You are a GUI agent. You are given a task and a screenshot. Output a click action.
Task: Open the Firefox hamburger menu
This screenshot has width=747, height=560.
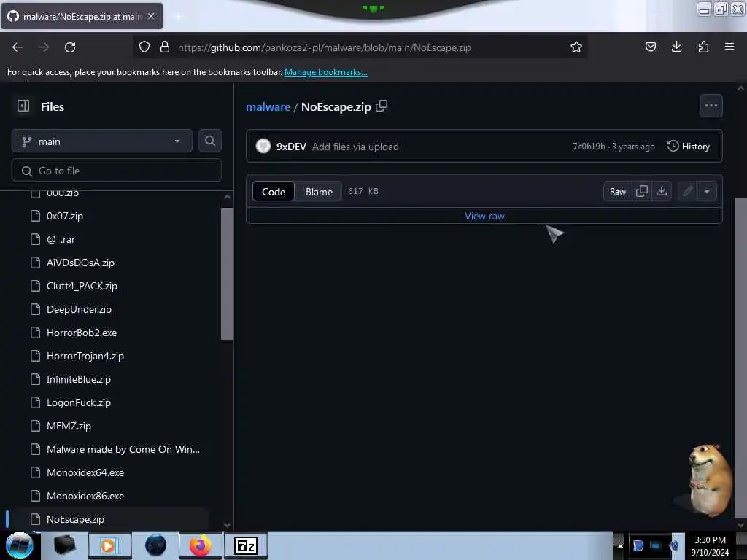pyautogui.click(x=729, y=47)
